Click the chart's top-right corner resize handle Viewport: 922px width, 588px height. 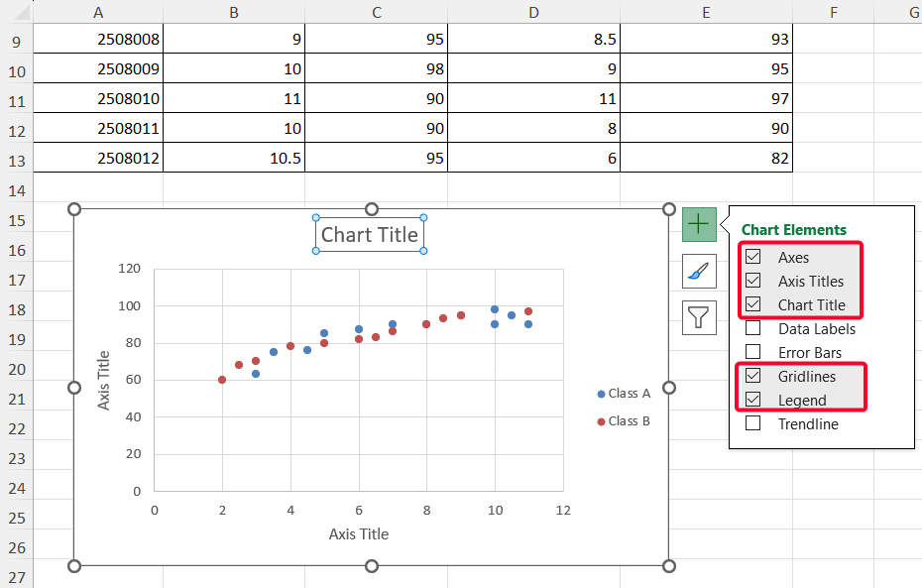668,209
